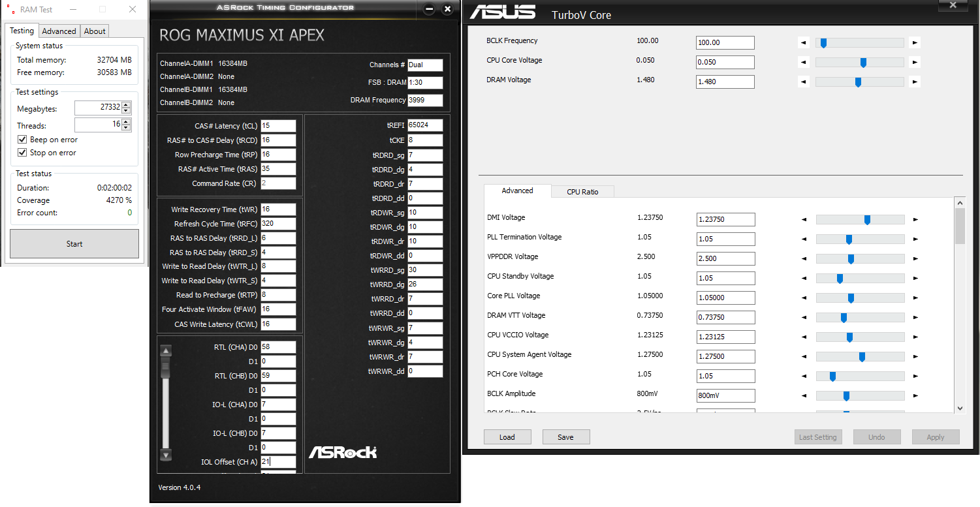Viewport: 980px width, 507px height.
Task: Click right arrow for VPPDDR Voltage slider
Action: pyautogui.click(x=915, y=259)
